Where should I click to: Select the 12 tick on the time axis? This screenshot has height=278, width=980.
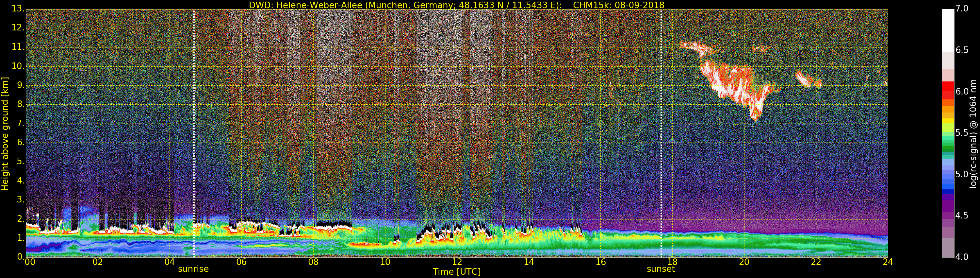pos(457,262)
